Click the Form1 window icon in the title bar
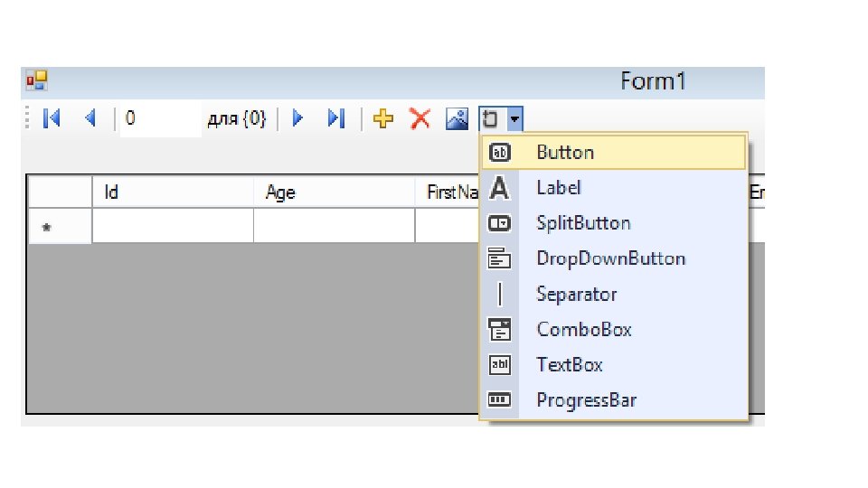Screen dimensions: 868x488 [36, 81]
